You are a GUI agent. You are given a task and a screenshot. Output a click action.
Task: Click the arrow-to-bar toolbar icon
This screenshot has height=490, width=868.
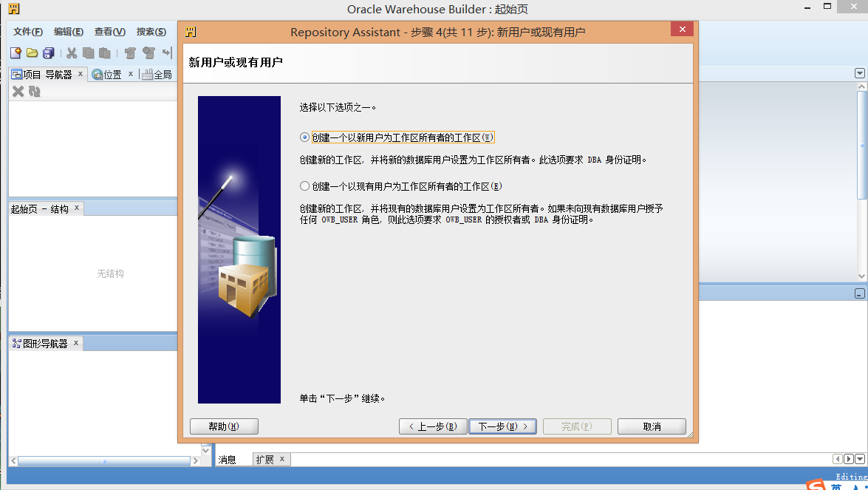(x=167, y=52)
